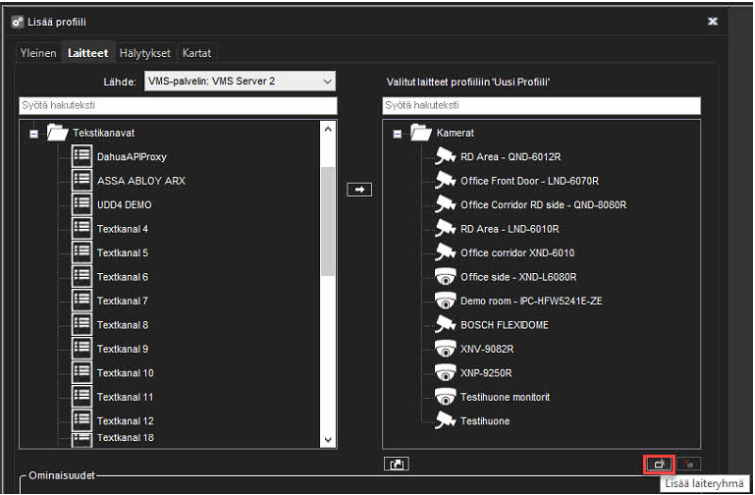Viewport: 755px width, 495px height.
Task: Go to the Kartat tab
Action: click(x=196, y=53)
